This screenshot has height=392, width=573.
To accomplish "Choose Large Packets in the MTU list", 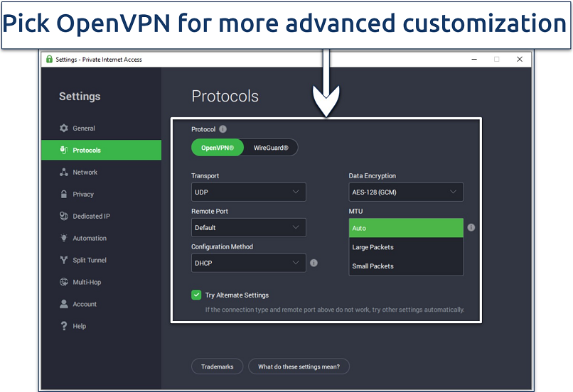I will (406, 247).
